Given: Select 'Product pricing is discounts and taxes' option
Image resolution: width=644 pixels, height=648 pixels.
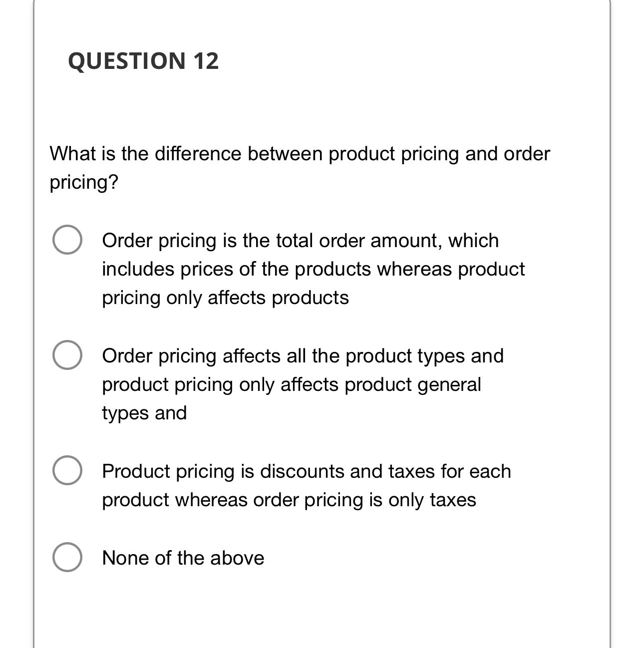Looking at the screenshot, I should tap(68, 471).
